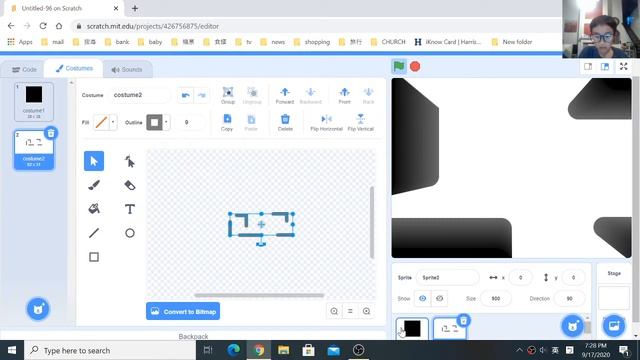
Task: Switch to small stage layout
Action: [588, 67]
